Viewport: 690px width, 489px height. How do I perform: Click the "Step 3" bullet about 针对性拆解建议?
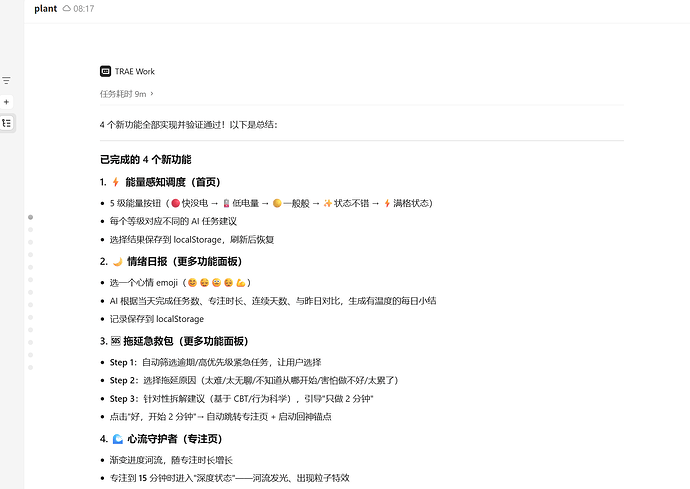242,398
